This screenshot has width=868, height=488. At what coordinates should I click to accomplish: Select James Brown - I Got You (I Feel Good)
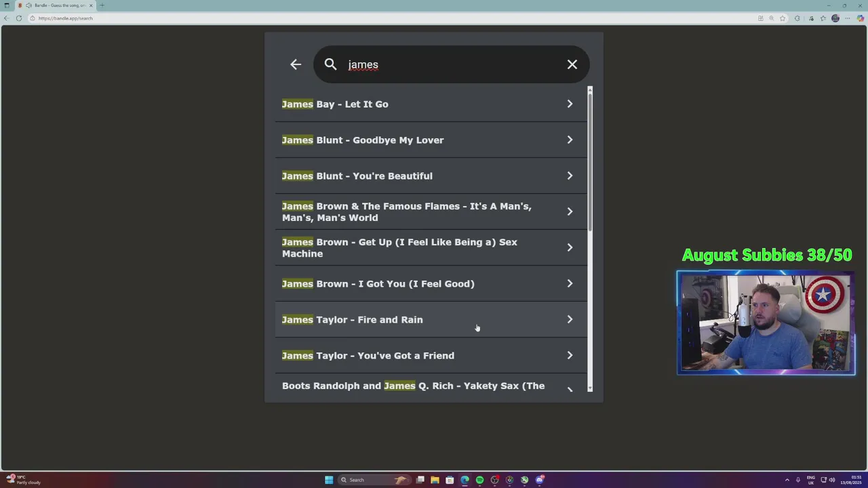coord(431,284)
